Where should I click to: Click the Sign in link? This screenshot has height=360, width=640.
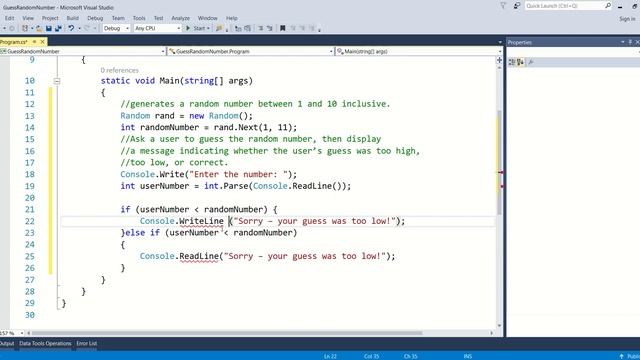[627, 19]
